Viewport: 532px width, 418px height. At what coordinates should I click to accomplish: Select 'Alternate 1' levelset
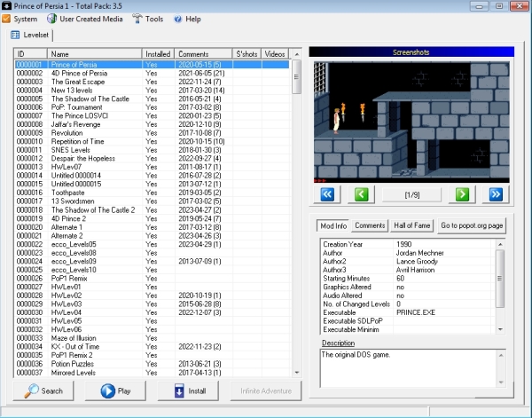click(x=152, y=227)
